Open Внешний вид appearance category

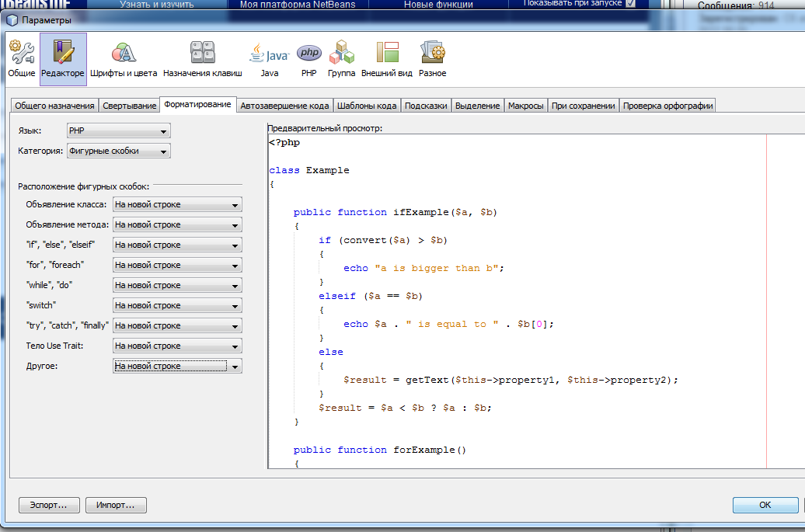[x=387, y=58]
